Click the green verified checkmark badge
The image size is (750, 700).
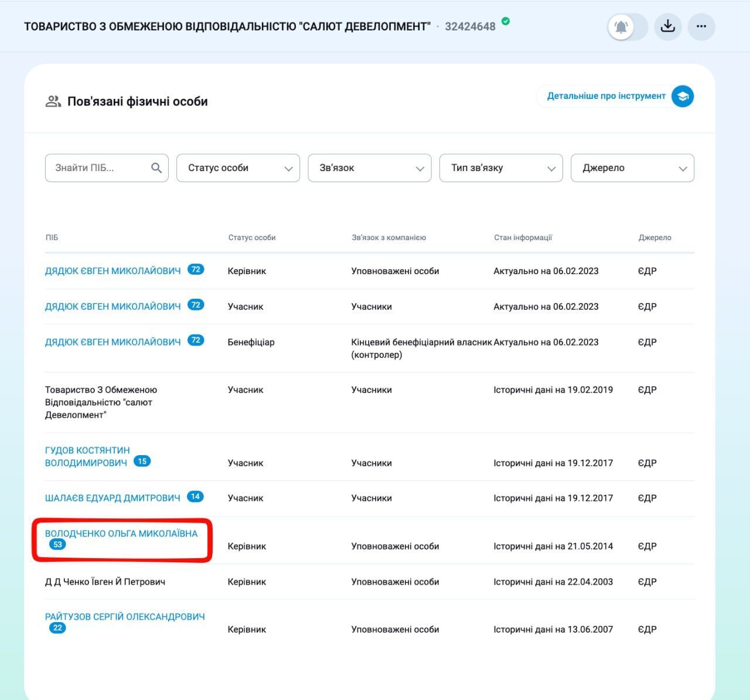(x=506, y=21)
